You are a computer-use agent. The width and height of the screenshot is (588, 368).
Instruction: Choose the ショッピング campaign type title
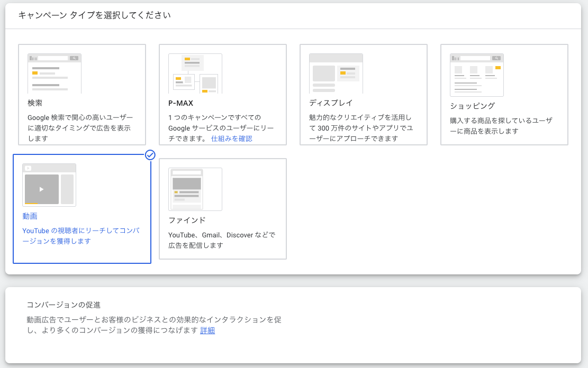tap(472, 106)
